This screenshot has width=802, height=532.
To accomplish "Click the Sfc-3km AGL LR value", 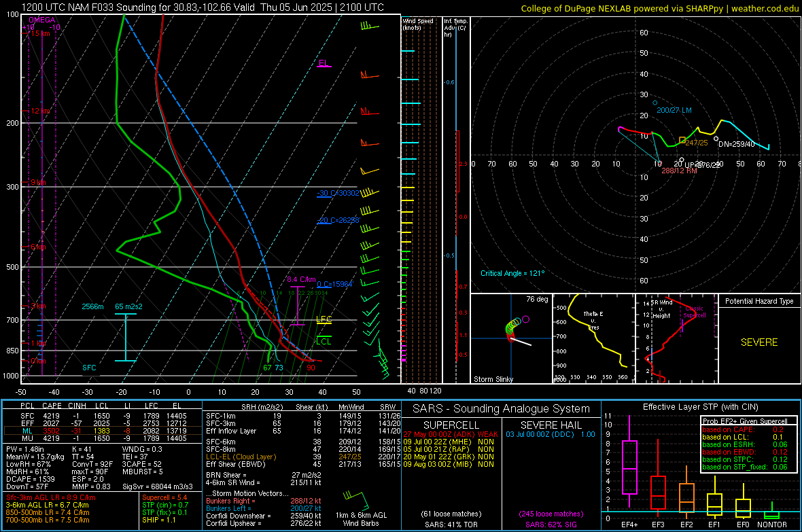I will (x=51, y=497).
